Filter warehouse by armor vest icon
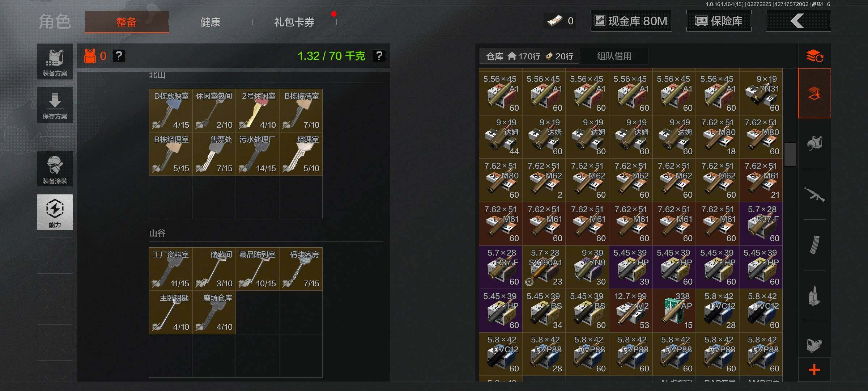 (x=814, y=144)
